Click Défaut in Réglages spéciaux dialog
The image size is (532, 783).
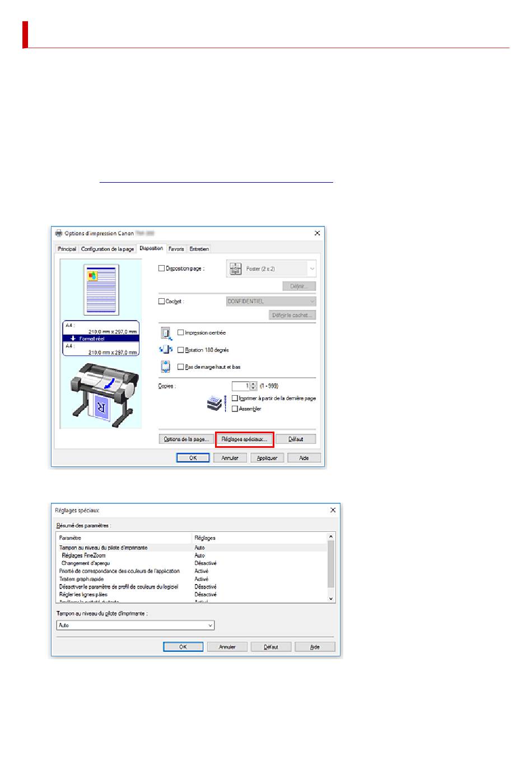[x=271, y=647]
